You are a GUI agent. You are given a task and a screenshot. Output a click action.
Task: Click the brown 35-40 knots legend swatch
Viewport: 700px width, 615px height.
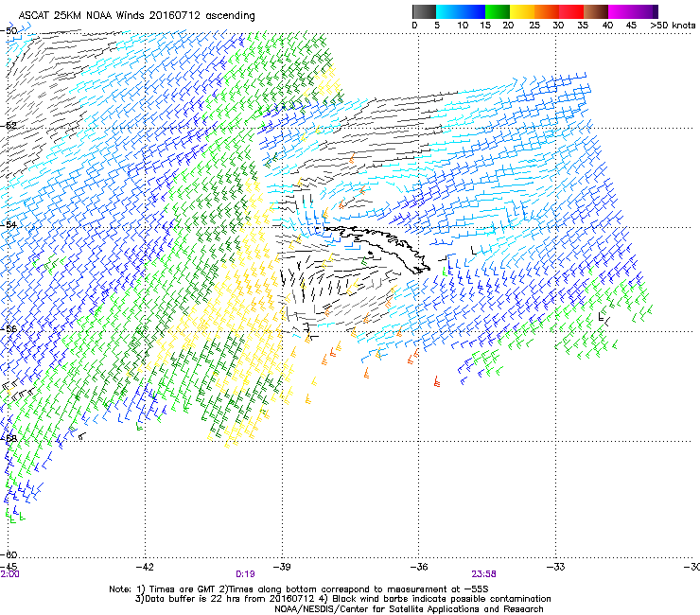596,11
